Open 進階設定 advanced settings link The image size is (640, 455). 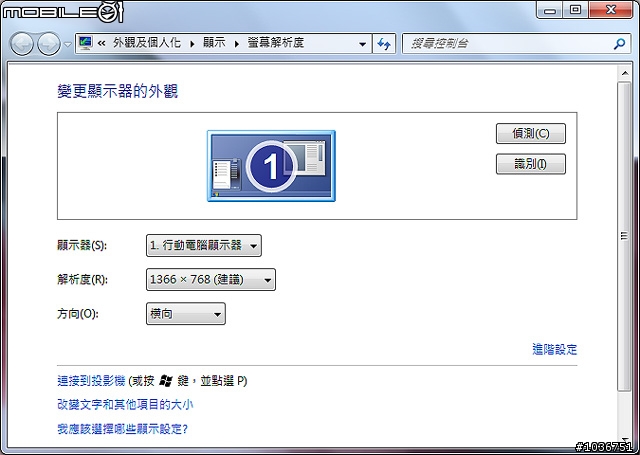(554, 349)
